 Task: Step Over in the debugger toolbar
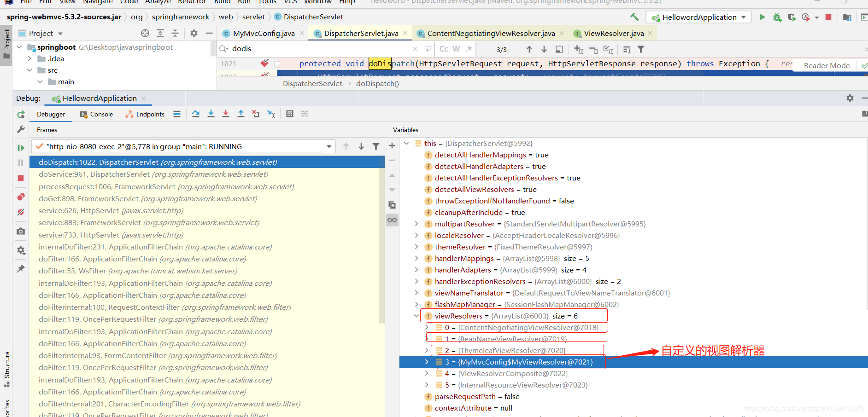(196, 114)
